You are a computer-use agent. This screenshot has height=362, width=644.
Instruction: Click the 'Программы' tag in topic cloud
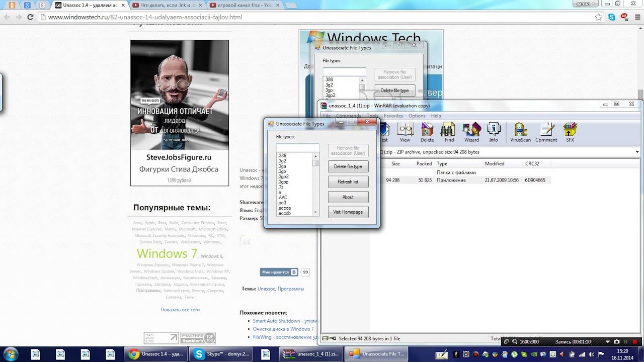coord(148,291)
